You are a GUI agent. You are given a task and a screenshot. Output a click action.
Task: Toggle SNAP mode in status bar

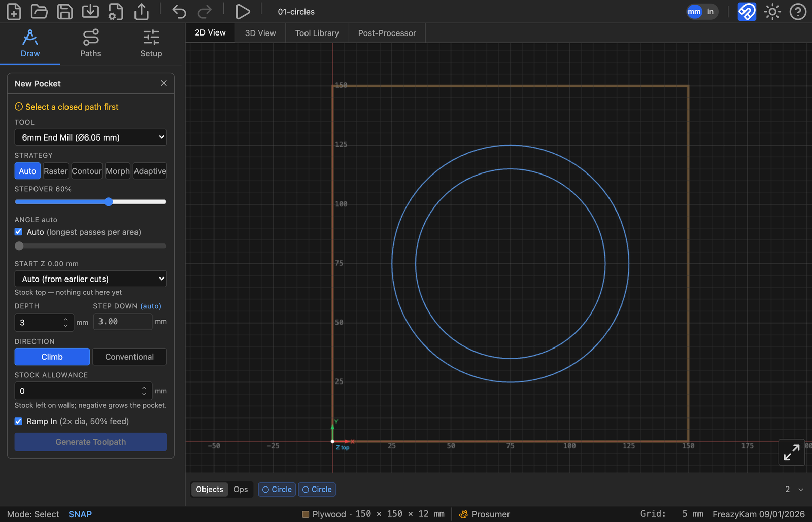pyautogui.click(x=80, y=514)
